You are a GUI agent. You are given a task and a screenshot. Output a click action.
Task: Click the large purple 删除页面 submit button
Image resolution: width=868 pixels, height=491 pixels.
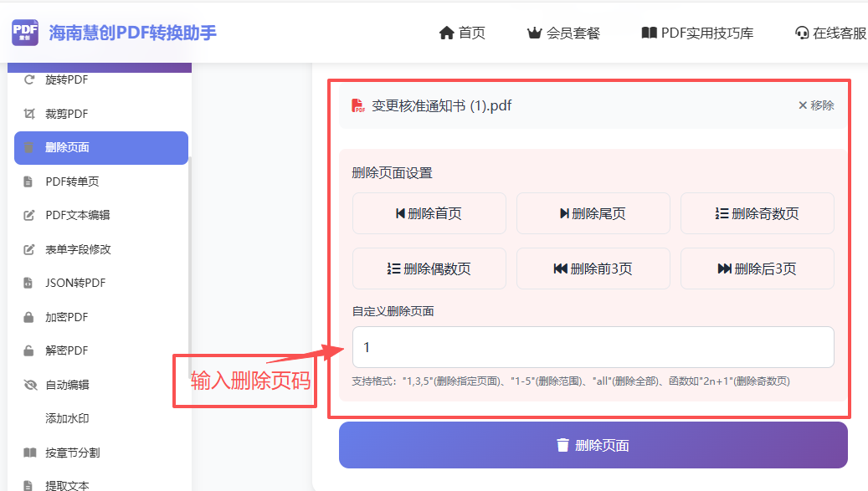(593, 445)
